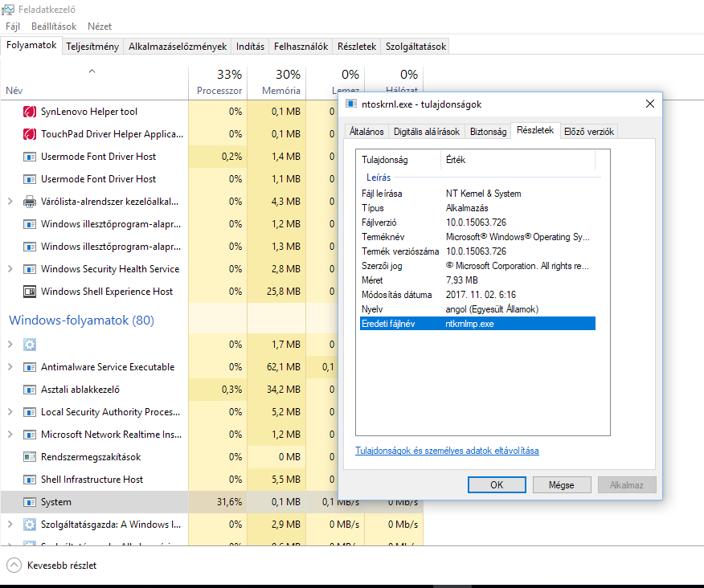Image resolution: width=704 pixels, height=588 pixels.
Task: Switch to the Szolgáltatások tab
Action: click(x=415, y=47)
